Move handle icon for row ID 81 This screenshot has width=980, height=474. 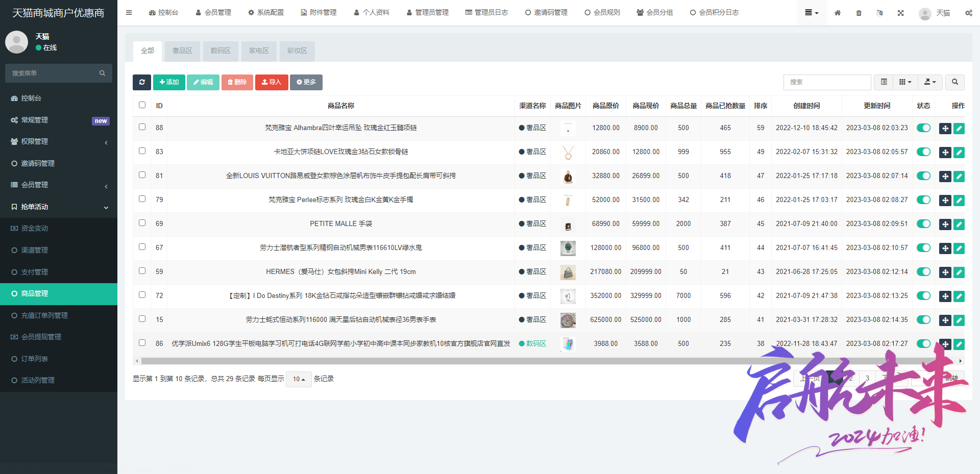coord(945,177)
